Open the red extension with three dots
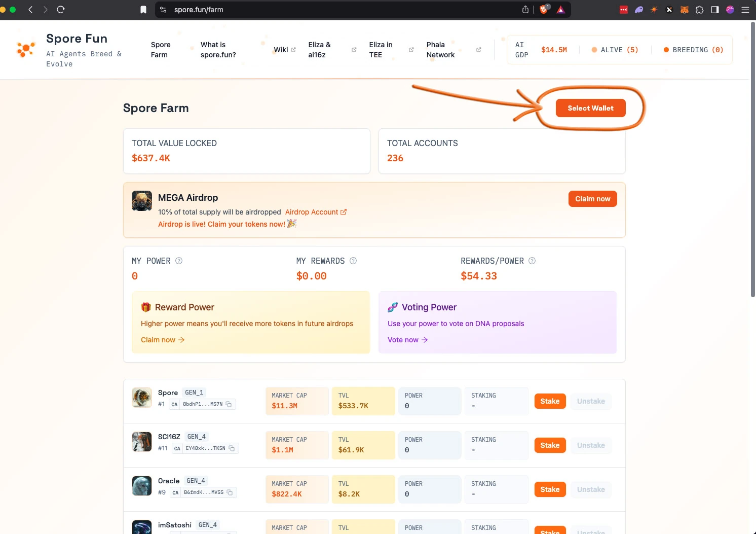This screenshot has height=534, width=756. click(x=624, y=10)
